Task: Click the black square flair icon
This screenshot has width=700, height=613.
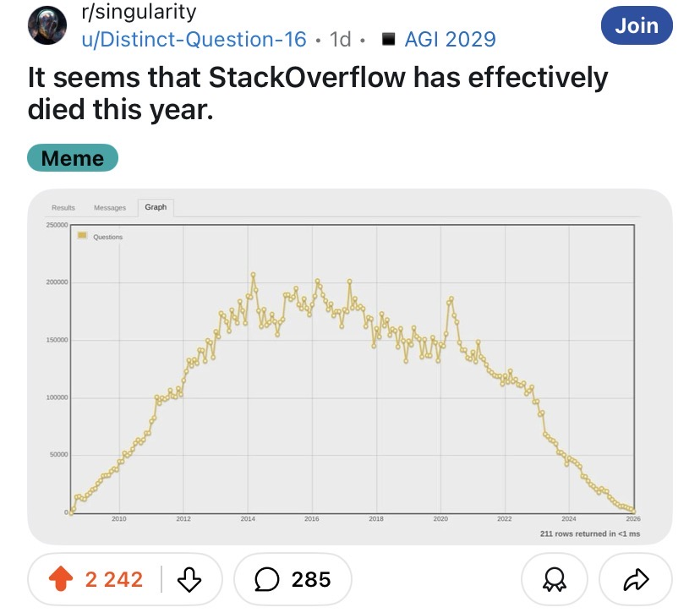Action: (388, 39)
